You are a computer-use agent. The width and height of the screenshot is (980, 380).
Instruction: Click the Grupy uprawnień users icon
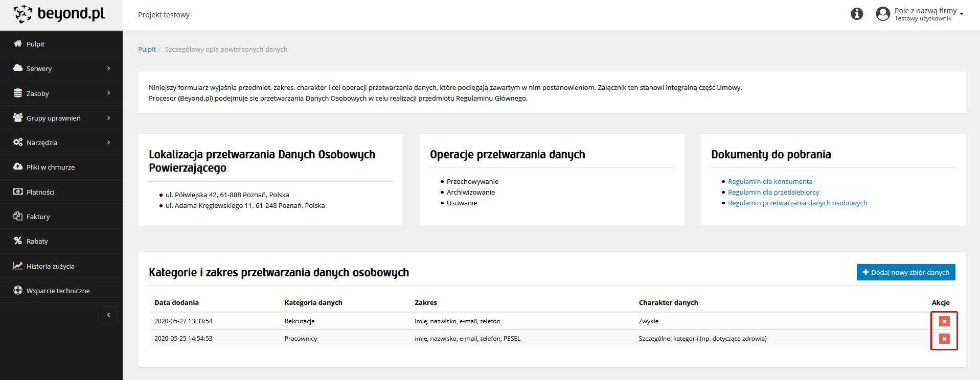18,117
